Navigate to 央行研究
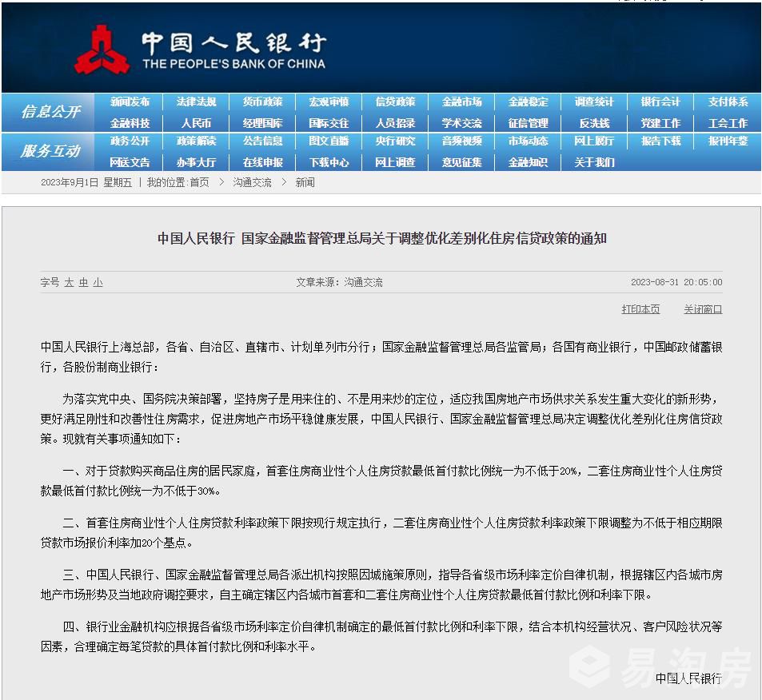This screenshot has width=762, height=700. pos(395,141)
